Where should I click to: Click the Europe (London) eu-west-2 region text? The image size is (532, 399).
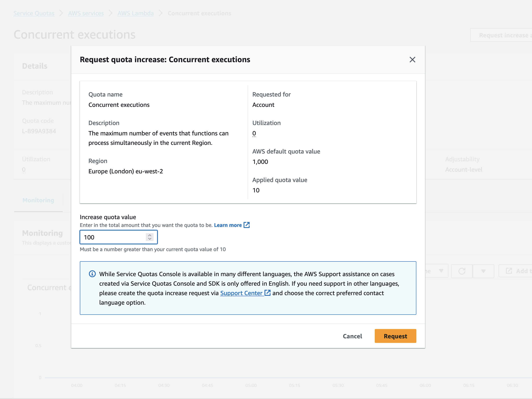coord(126,171)
